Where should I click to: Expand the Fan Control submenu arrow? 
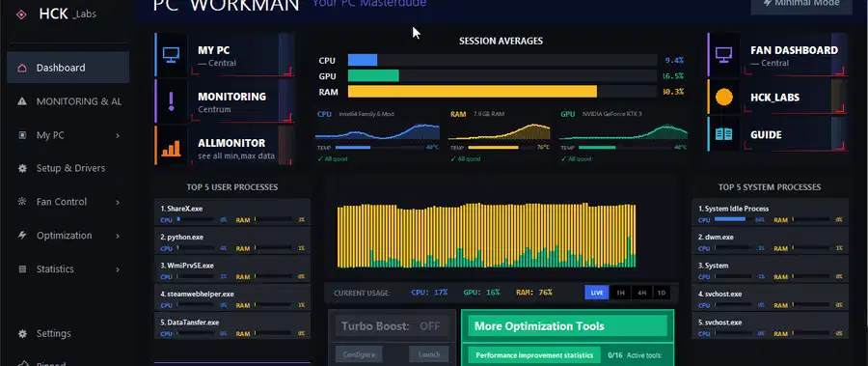pyautogui.click(x=118, y=203)
